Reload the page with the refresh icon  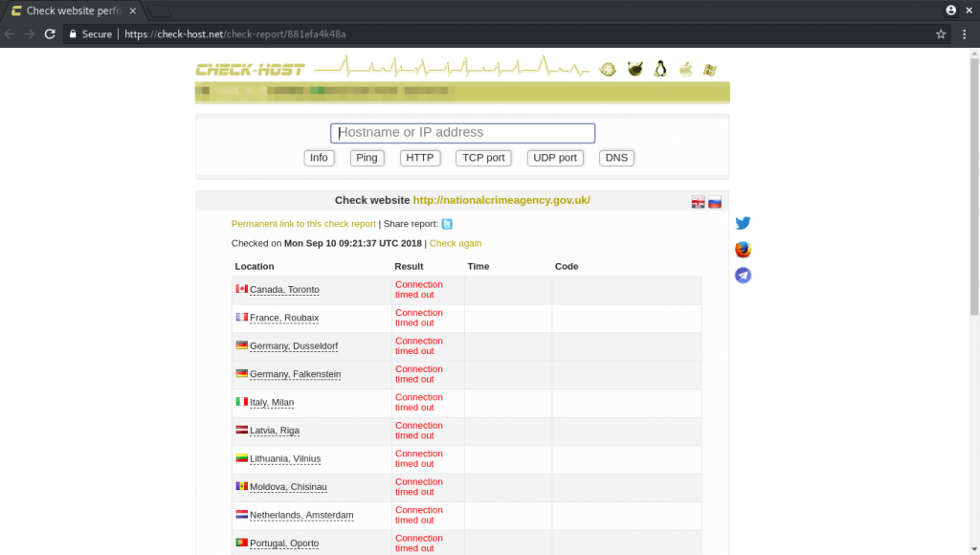pos(50,34)
